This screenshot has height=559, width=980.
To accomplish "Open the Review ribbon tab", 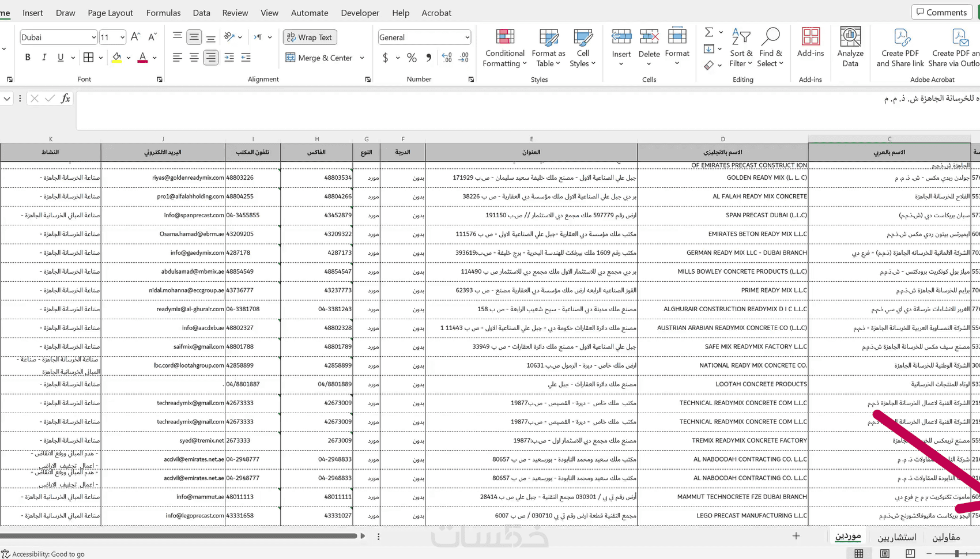I will coord(235,13).
